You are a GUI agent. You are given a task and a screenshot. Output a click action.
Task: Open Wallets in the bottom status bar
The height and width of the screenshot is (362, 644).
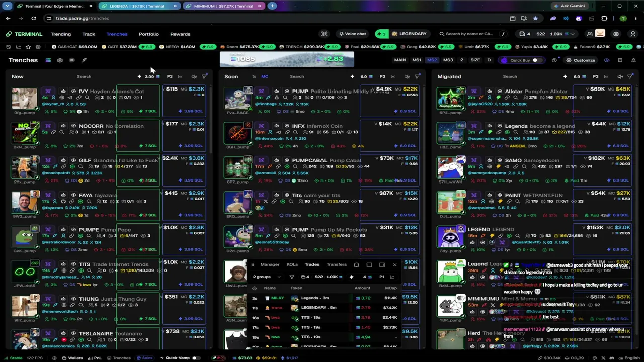[72, 358]
